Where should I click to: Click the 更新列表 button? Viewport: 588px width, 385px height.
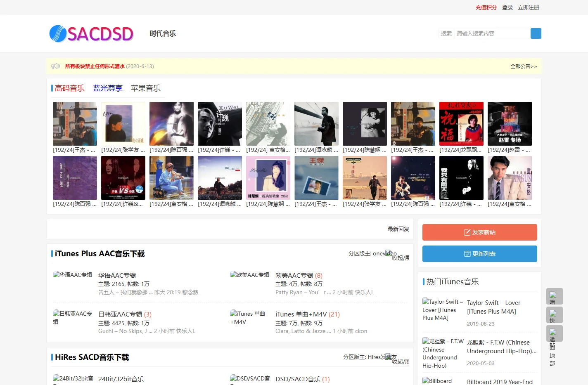coord(480,254)
